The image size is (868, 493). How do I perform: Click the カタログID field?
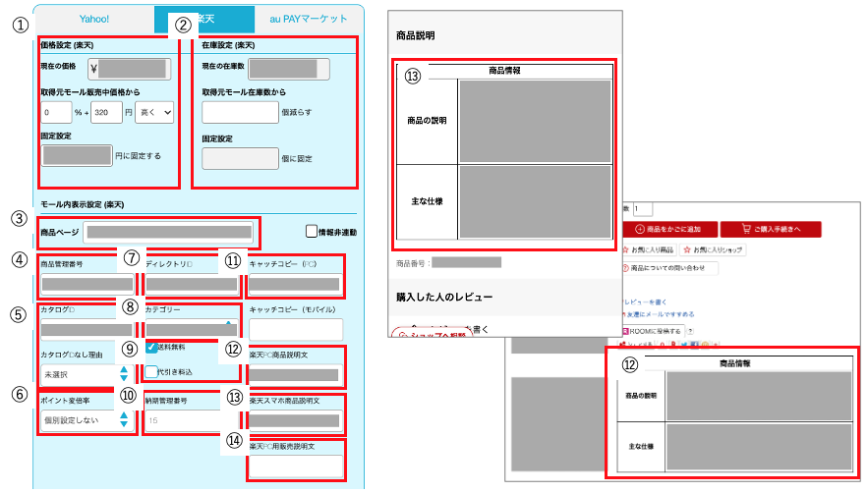click(x=87, y=330)
